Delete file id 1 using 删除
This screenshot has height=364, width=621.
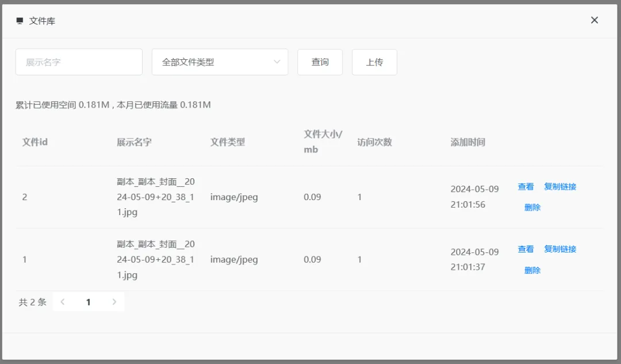[x=532, y=270]
